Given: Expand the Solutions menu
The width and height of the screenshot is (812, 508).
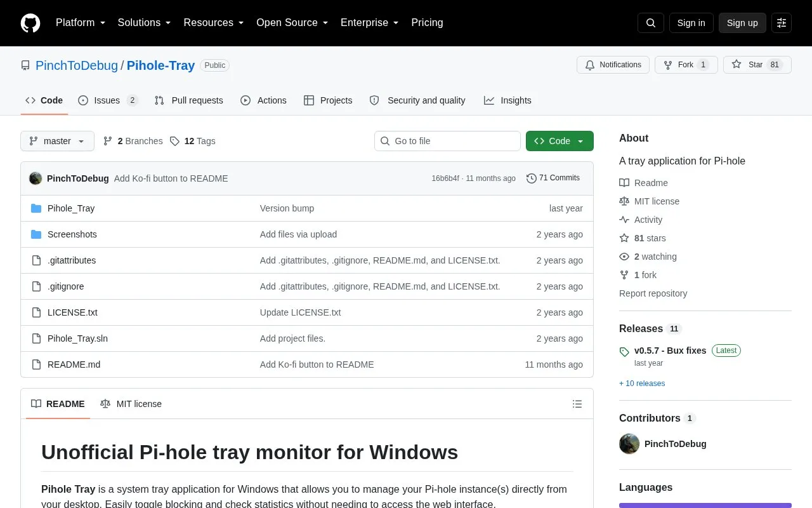Looking at the screenshot, I should click(x=145, y=23).
